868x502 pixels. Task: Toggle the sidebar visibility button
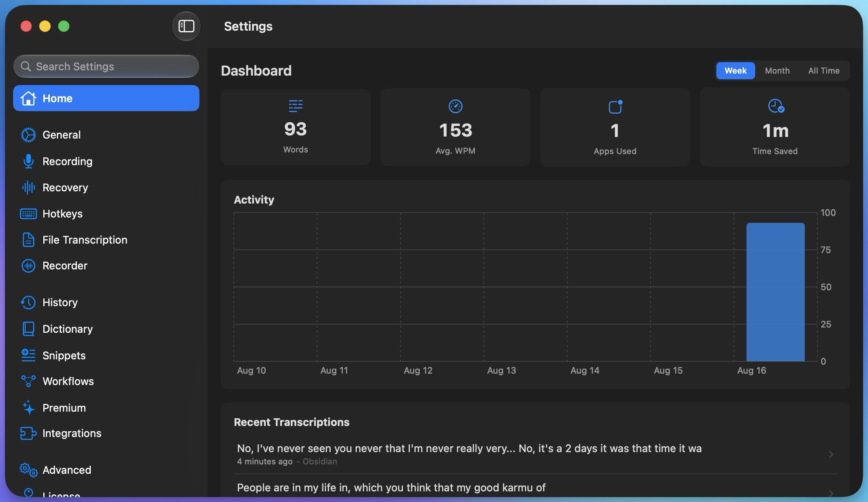coord(186,26)
